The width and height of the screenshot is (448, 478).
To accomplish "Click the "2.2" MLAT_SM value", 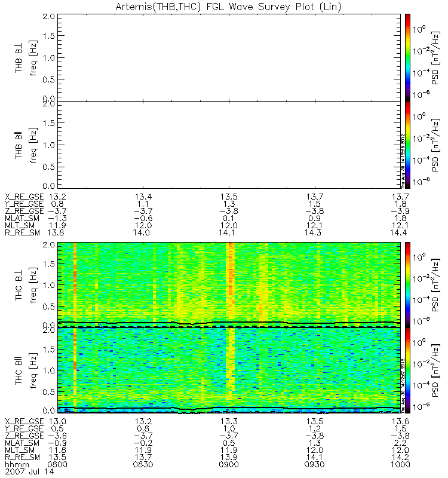I will pos(400,443).
